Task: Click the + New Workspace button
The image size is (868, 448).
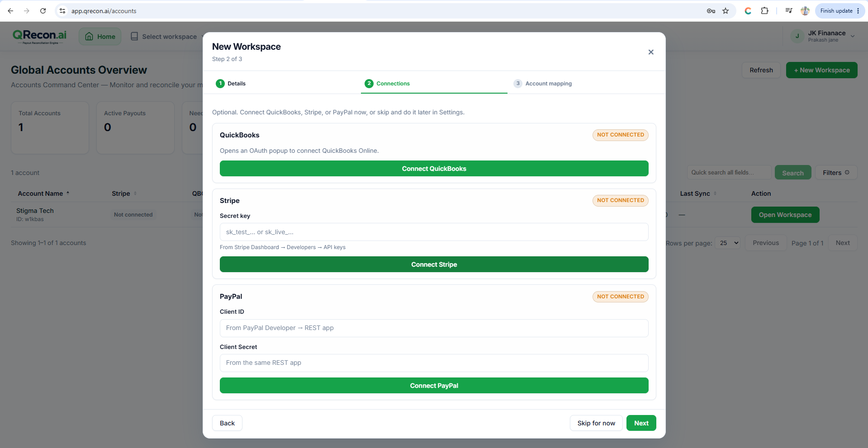Action: coord(821,70)
